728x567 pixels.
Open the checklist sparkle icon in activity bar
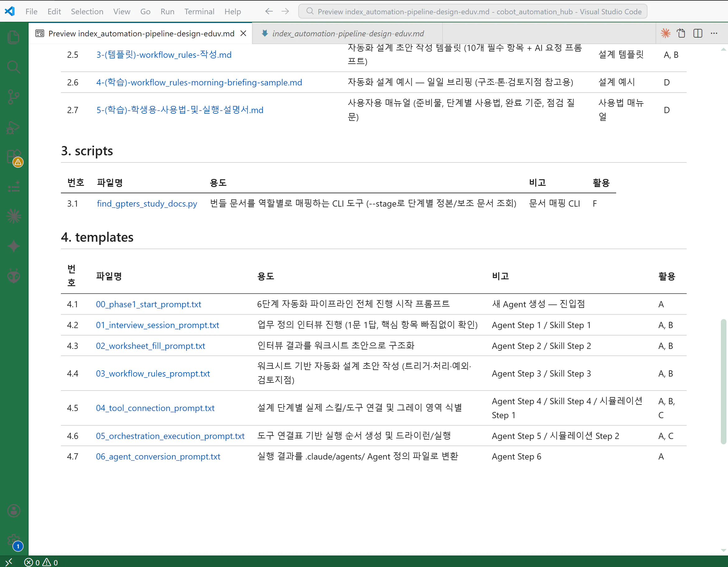coord(14,187)
